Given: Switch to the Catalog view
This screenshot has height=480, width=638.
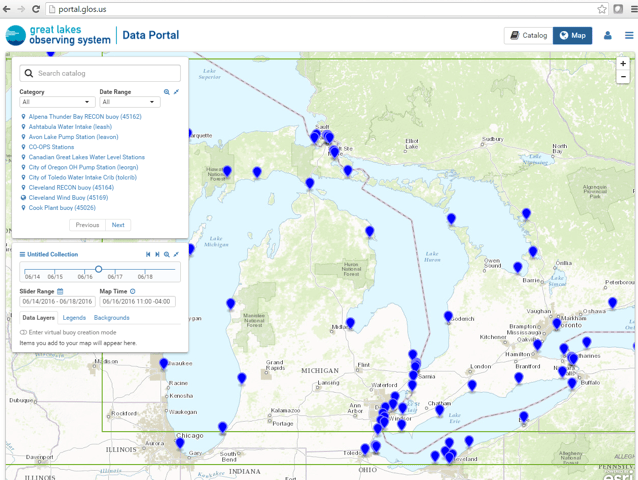Looking at the screenshot, I should (x=529, y=35).
